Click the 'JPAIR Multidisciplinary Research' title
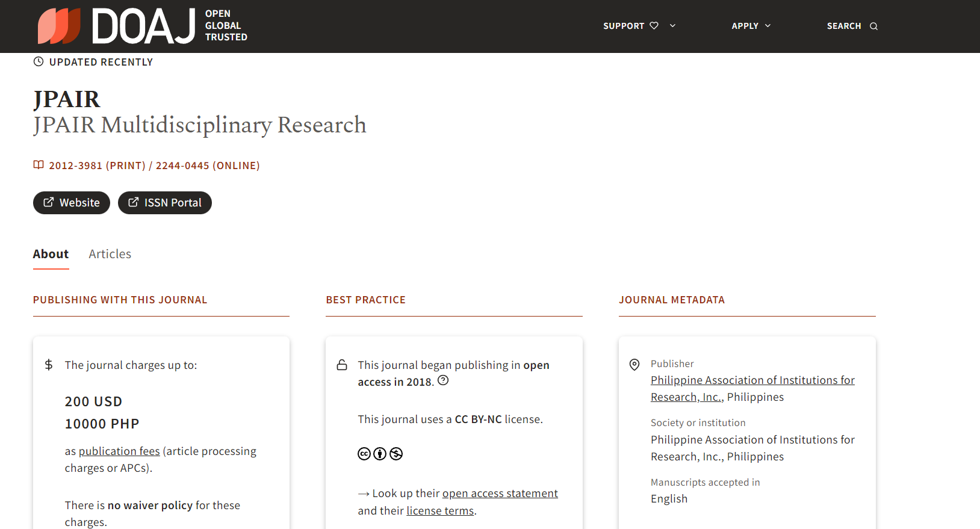Image resolution: width=980 pixels, height=529 pixels. coord(200,125)
